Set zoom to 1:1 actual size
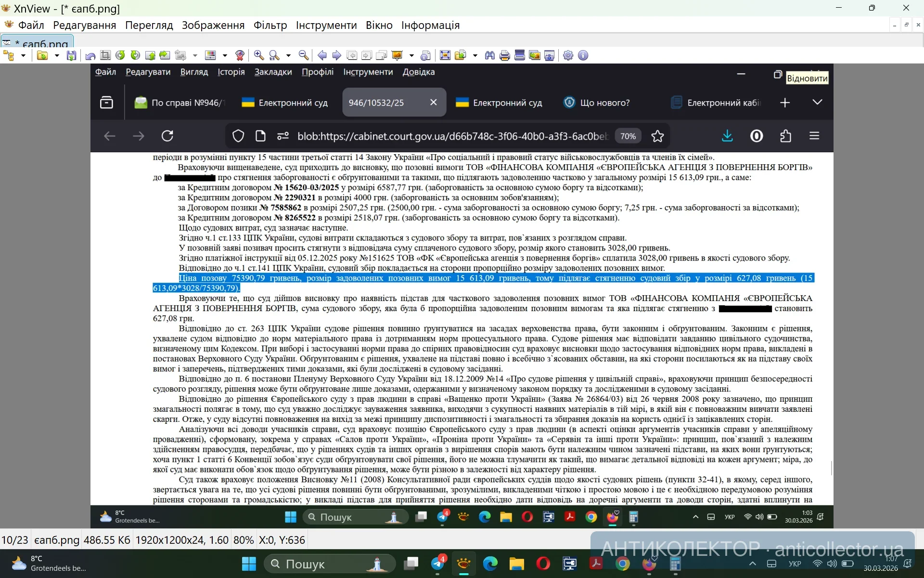Image resolution: width=924 pixels, height=578 pixels. pyautogui.click(x=273, y=55)
